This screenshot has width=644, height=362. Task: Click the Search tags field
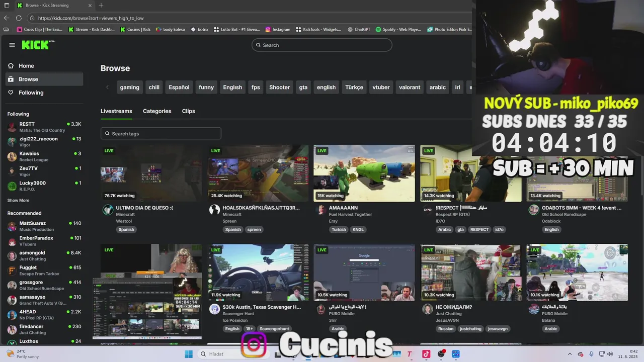pyautogui.click(x=161, y=134)
